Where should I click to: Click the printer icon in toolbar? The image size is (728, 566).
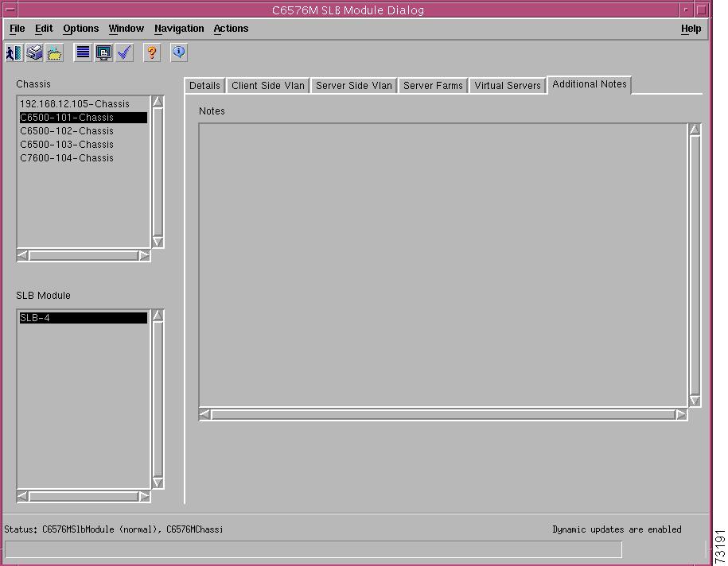(x=34, y=52)
